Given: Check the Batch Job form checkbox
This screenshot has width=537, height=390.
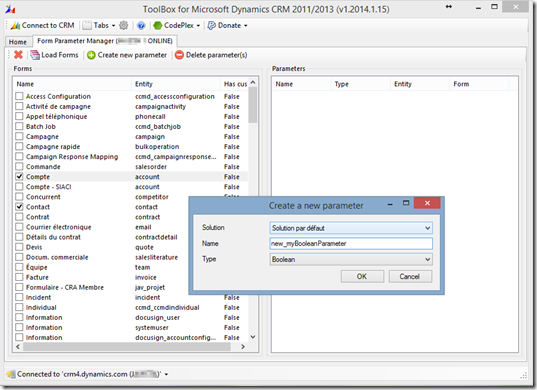Looking at the screenshot, I should [x=20, y=126].
